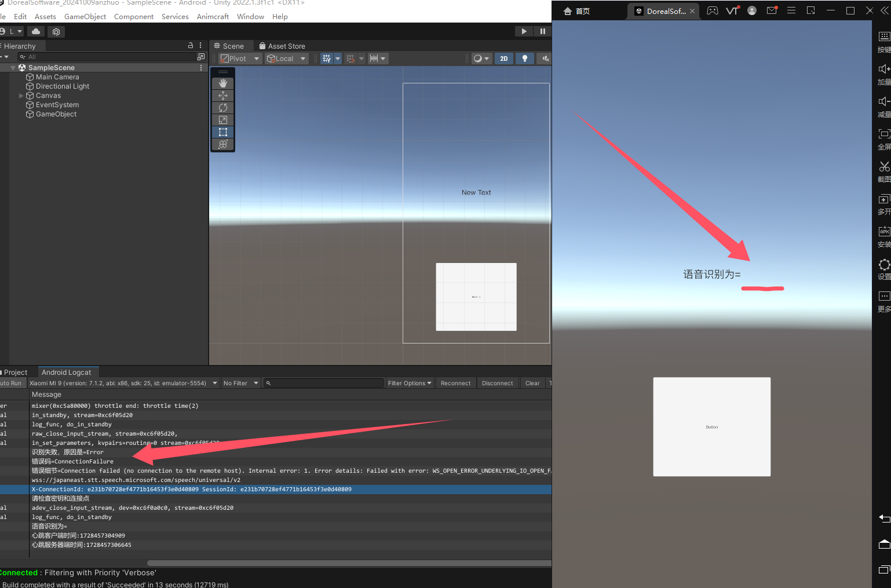Toggle Auto Run in Android Logcat
Viewport: 891px width, 588px height.
12,384
